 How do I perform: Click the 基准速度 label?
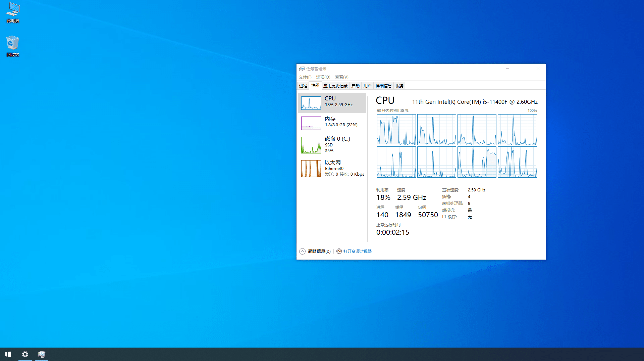(450, 190)
